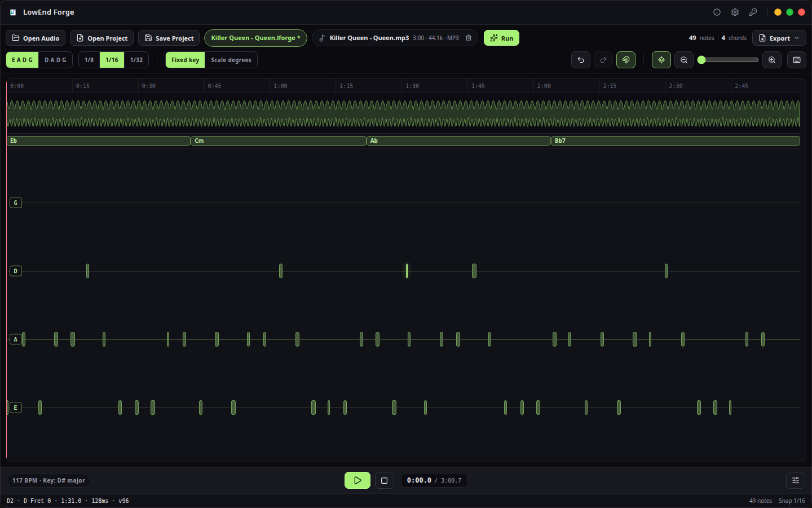Click the LowEnd Forge app logo
812x508 pixels.
(x=13, y=12)
